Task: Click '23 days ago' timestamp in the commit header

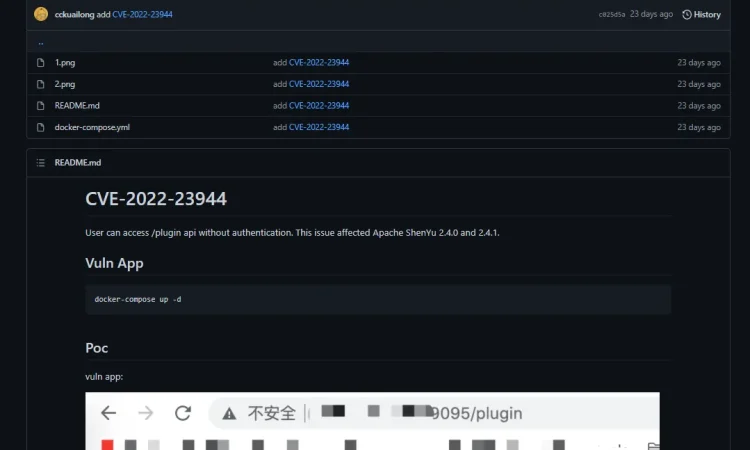Action: [x=651, y=14]
